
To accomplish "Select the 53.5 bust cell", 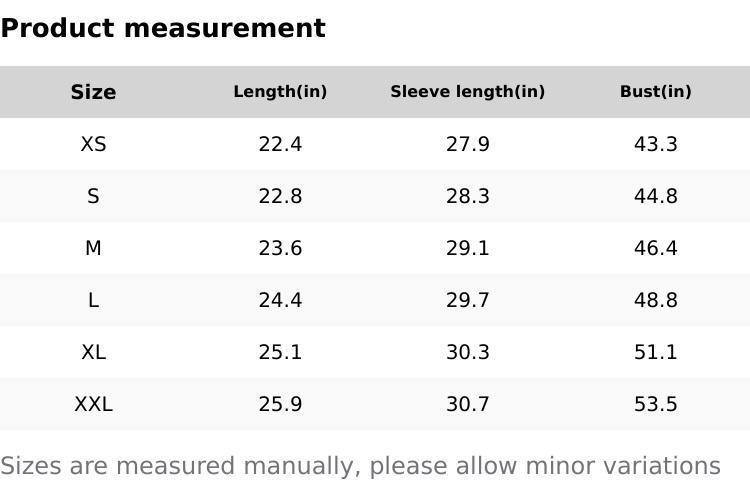I will click(655, 404).
